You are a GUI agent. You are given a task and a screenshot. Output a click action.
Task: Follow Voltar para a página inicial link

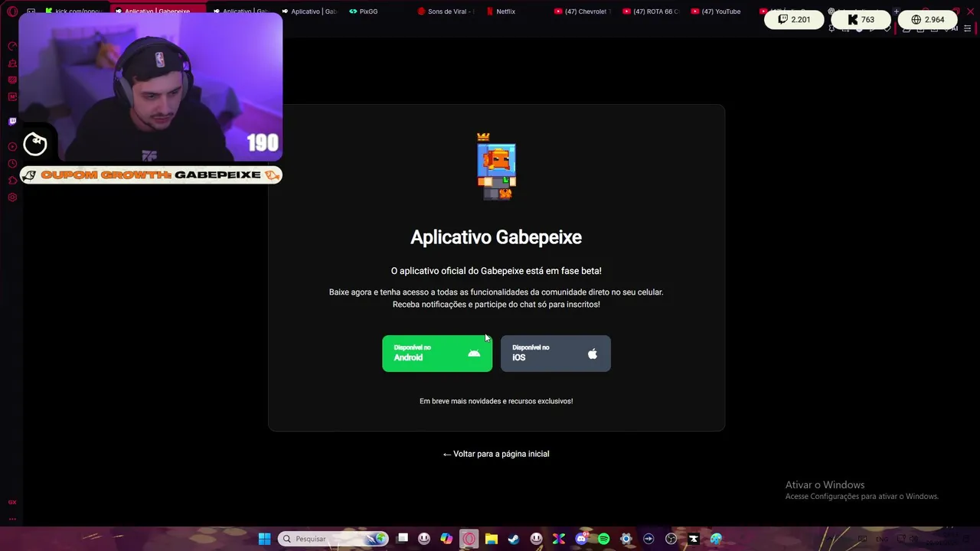click(496, 454)
